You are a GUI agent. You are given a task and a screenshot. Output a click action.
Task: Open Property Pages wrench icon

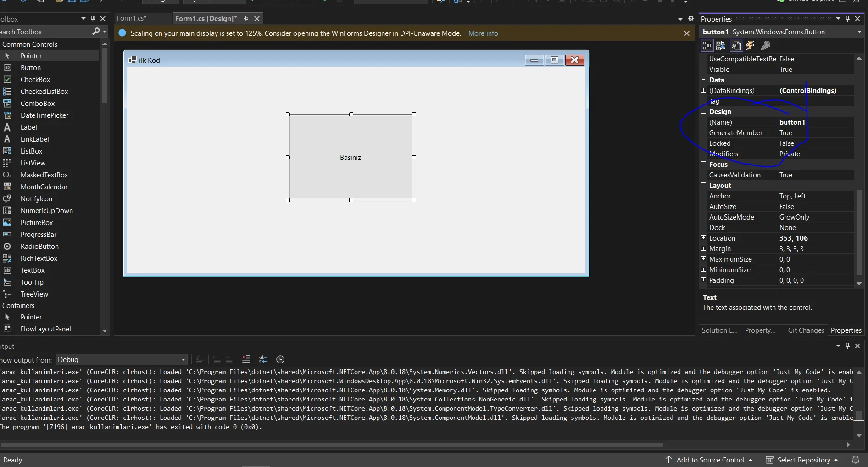(765, 45)
